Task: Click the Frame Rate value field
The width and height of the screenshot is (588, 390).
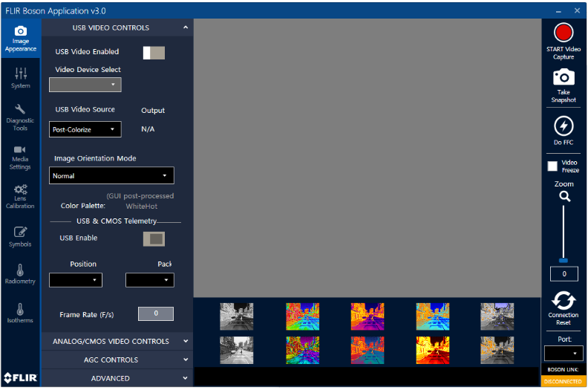Action: click(156, 313)
